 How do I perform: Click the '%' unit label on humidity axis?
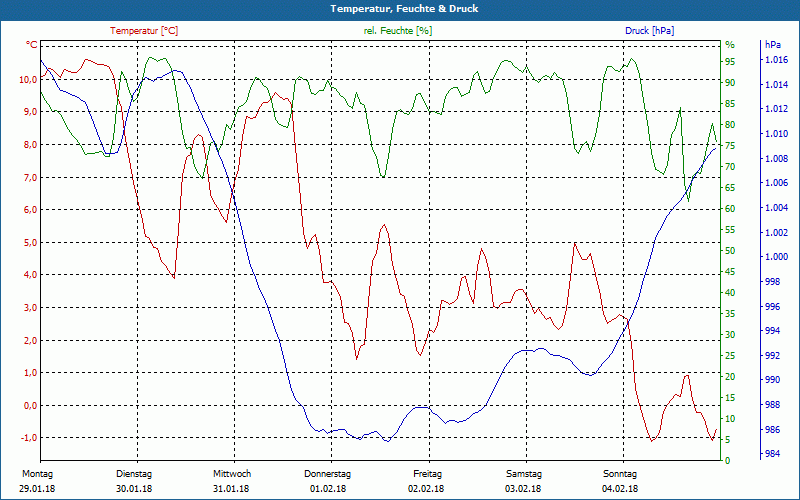[730, 45]
